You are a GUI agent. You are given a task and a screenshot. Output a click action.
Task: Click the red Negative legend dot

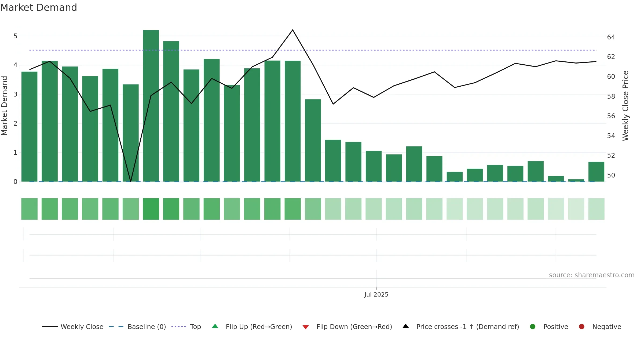582,327
